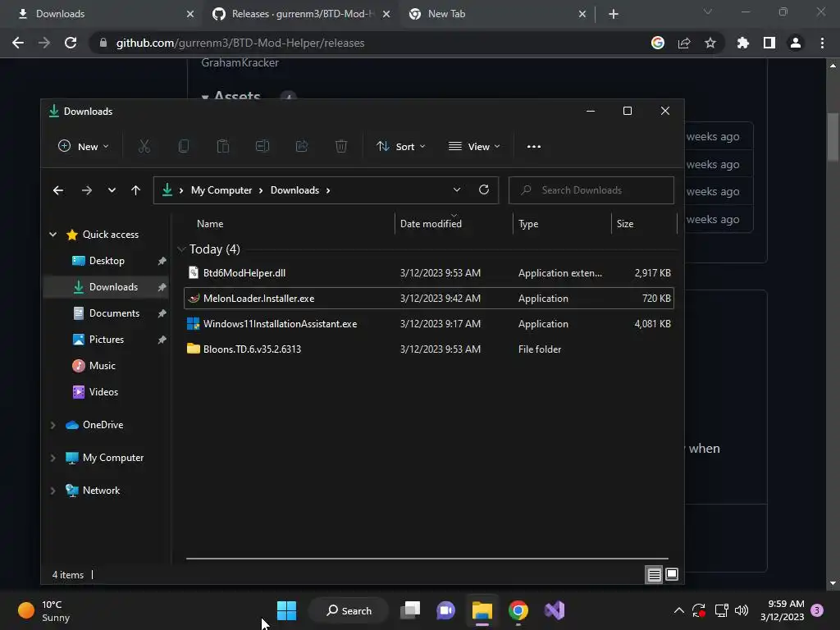Bookmark this page with star icon

[710, 43]
